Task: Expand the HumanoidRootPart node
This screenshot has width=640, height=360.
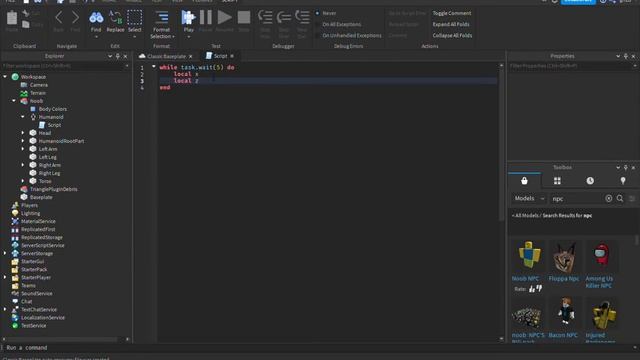Action: pos(23,141)
